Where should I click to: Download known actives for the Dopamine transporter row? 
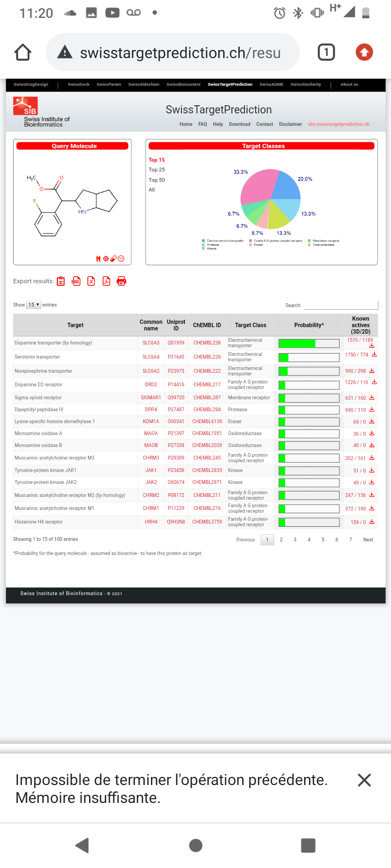[372, 346]
